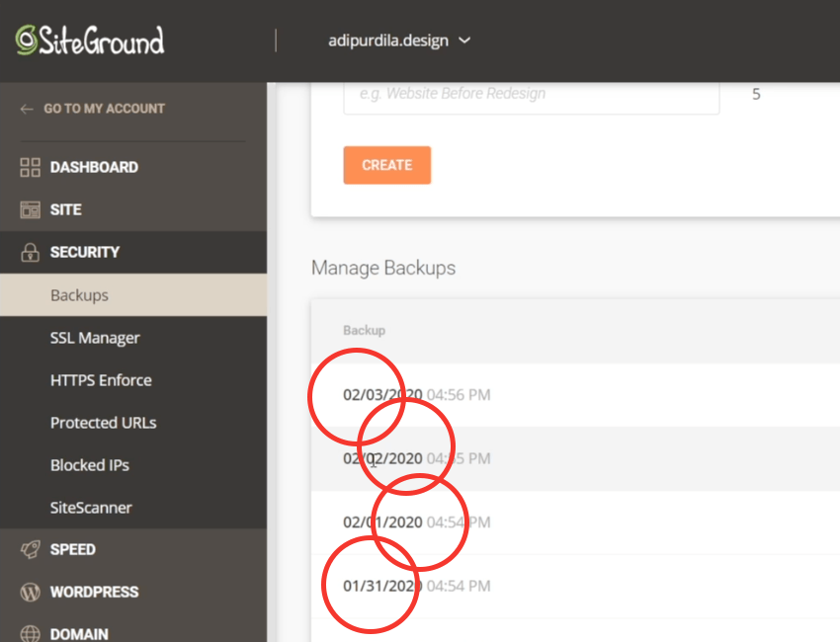Image resolution: width=840 pixels, height=642 pixels.
Task: Click the orange Create button
Action: coord(386,165)
